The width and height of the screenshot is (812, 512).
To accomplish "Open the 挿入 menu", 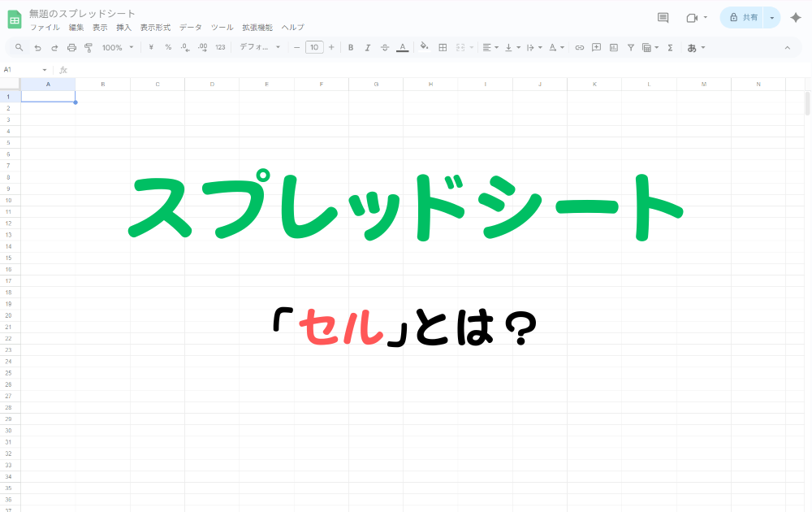I will click(x=123, y=28).
